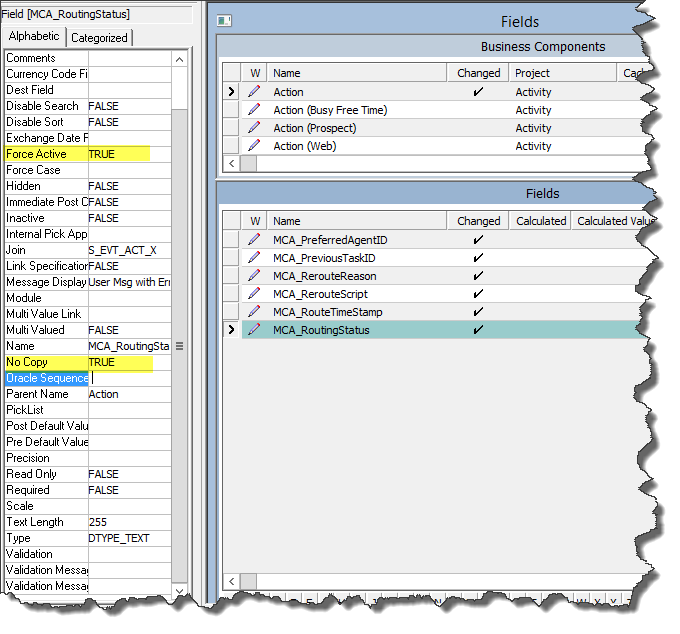Screen dimensions: 680x634
Task: Click the pencil icon for Action (Web)
Action: point(254,146)
